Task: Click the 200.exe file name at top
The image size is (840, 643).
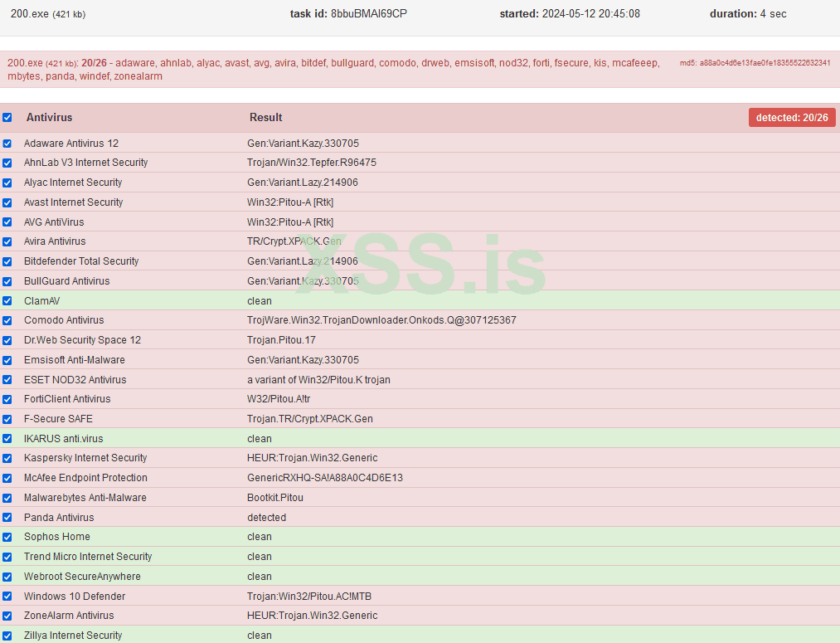Action: (x=30, y=14)
